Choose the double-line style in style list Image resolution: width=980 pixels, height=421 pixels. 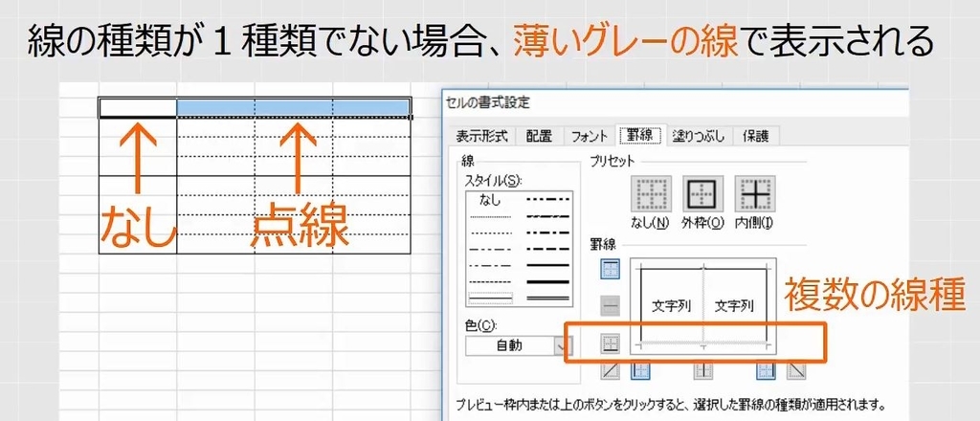[x=548, y=299]
